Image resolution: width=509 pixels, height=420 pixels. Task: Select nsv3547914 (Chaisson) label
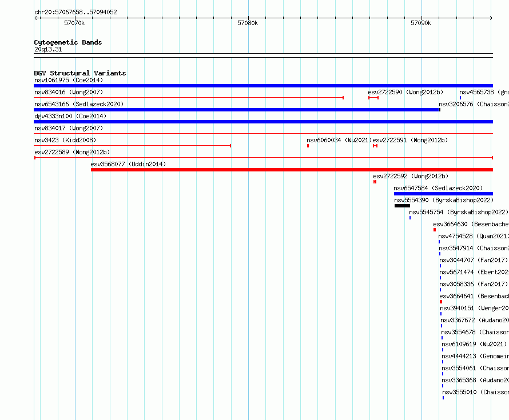tap(474, 248)
